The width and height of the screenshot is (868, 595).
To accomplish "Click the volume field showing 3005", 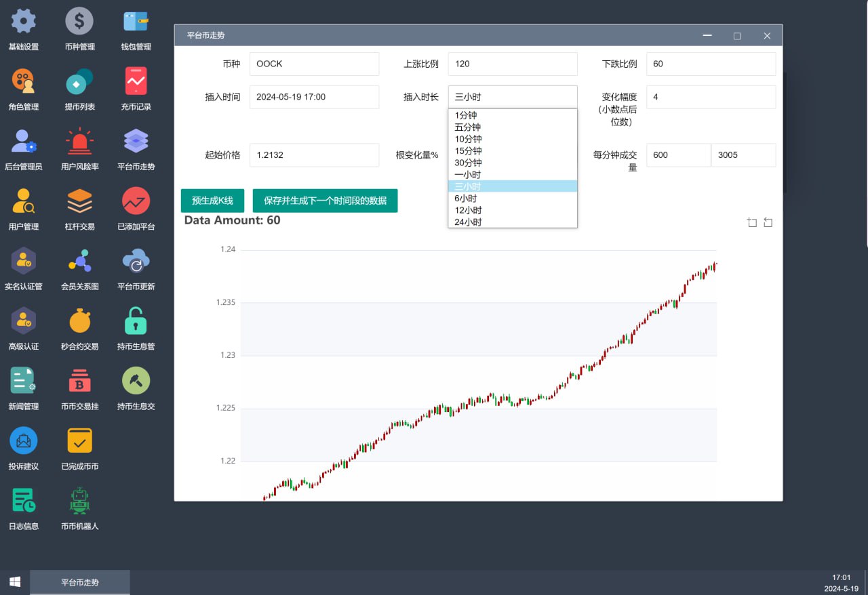I will click(743, 155).
